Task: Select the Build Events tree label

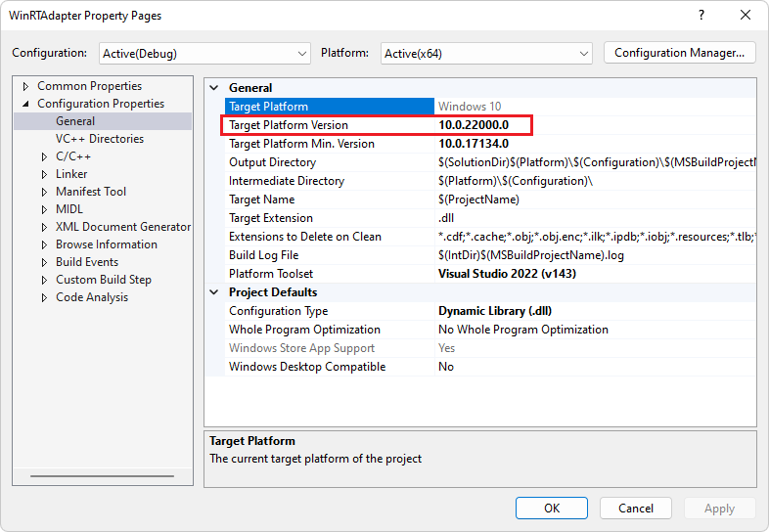Action: (87, 262)
